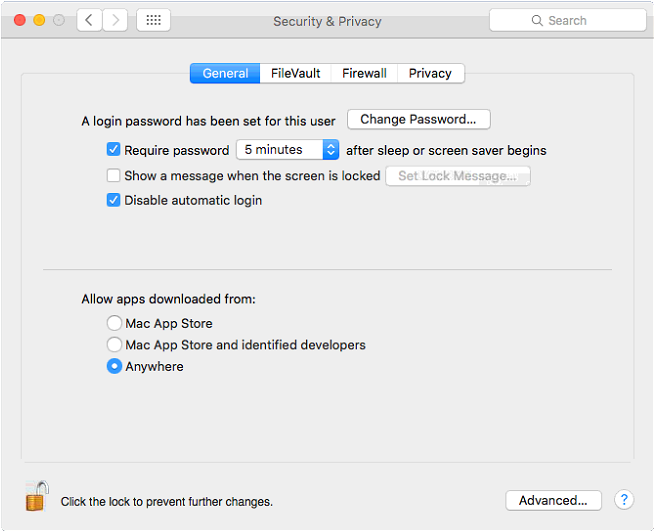Uncheck Disable automatic login
Viewport: 656px width, 532px height.
coord(113,200)
